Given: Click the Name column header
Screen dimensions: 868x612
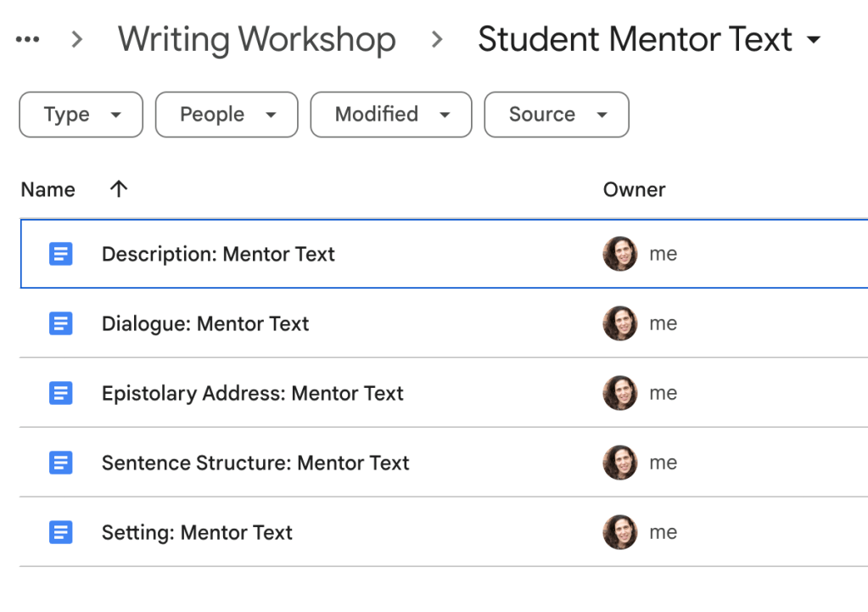Looking at the screenshot, I should pos(48,189).
